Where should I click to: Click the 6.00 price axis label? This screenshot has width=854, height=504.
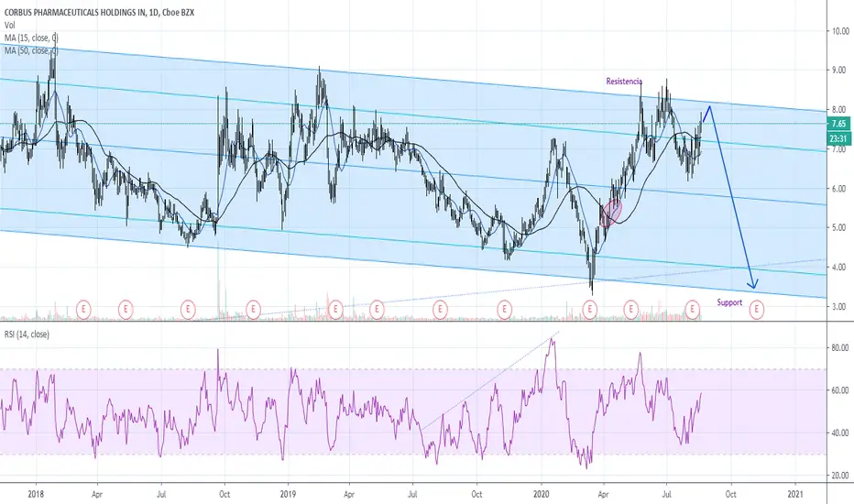click(x=838, y=189)
